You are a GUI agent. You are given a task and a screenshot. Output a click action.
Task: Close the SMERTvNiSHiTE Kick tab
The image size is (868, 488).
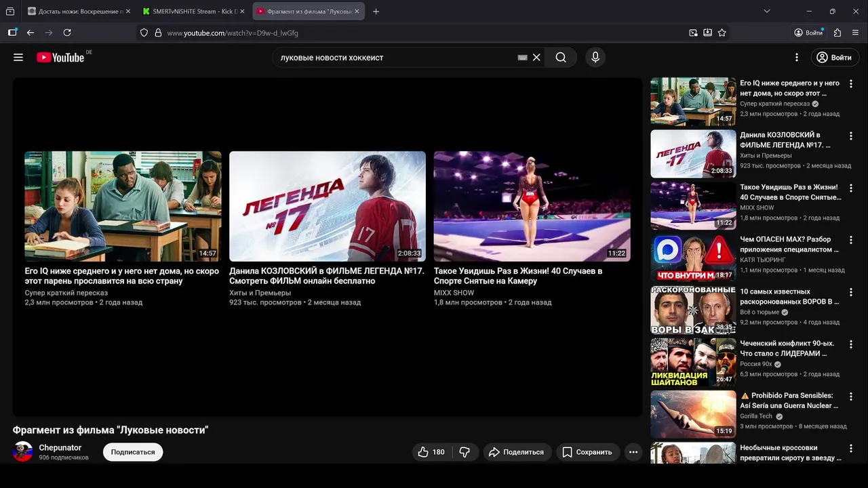click(242, 12)
